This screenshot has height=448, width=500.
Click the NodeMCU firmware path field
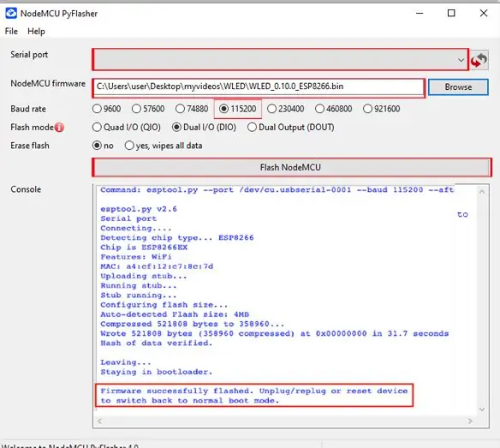coord(259,87)
